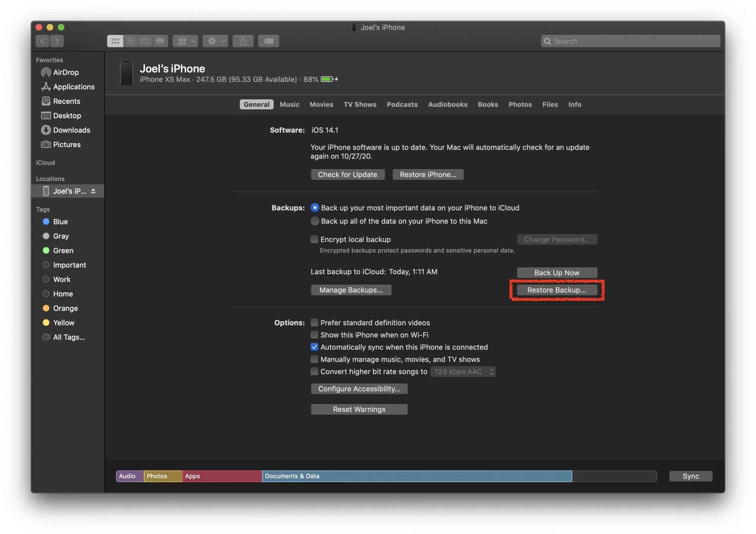756x534 pixels.
Task: Click the Downloads folder icon
Action: pyautogui.click(x=46, y=130)
